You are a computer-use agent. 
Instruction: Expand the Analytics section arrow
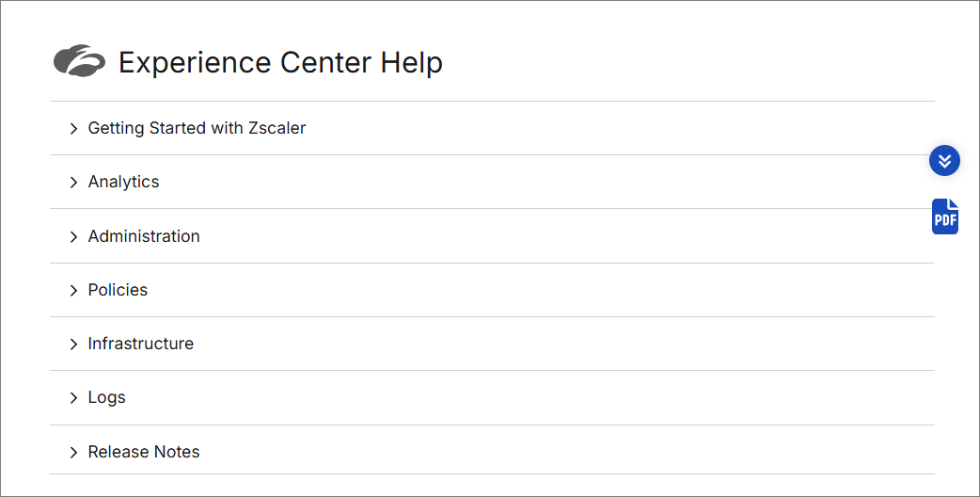pos(73,183)
